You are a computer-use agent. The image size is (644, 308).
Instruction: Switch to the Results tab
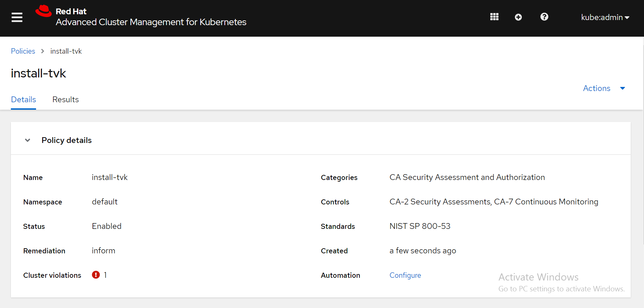65,99
